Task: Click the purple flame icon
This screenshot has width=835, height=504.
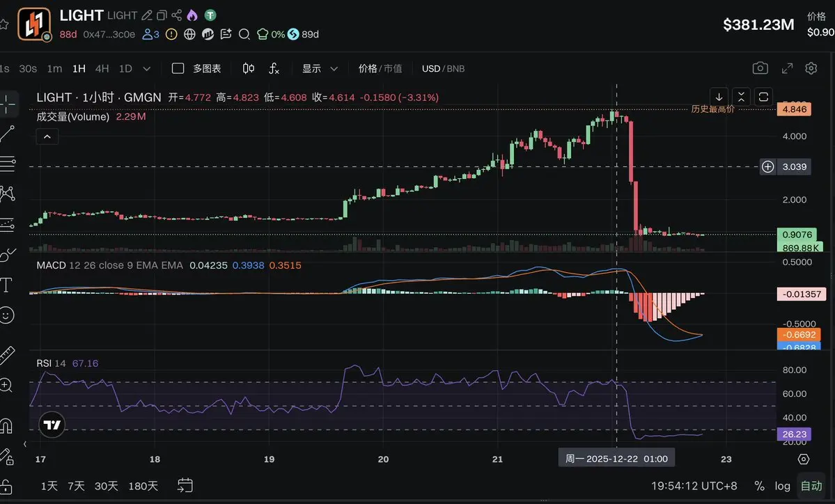Action: (192, 15)
